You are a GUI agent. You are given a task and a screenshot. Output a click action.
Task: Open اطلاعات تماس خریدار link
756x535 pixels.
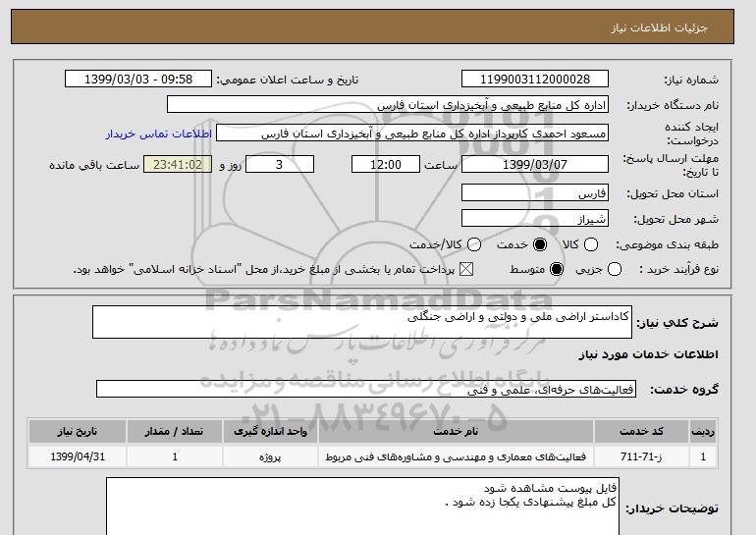pyautogui.click(x=159, y=134)
